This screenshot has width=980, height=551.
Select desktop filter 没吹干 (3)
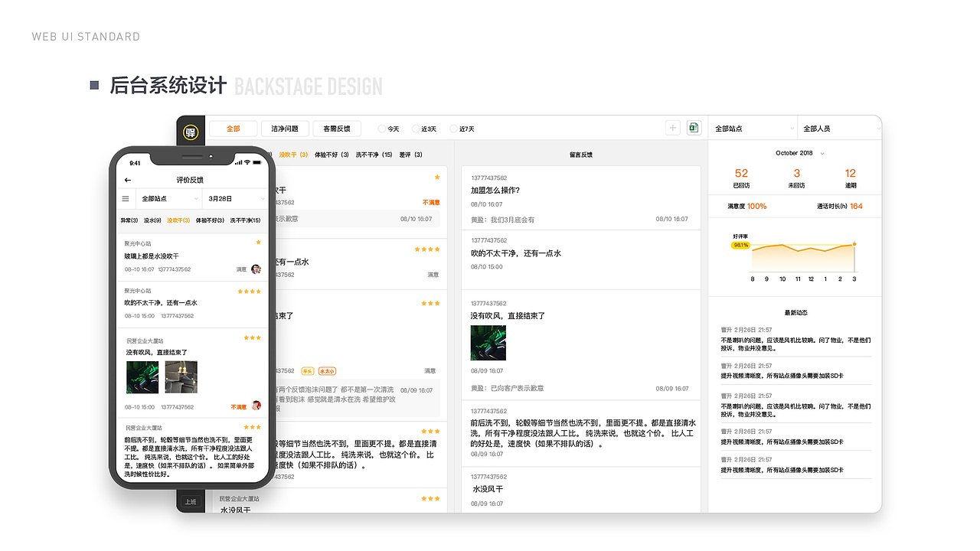coord(293,155)
